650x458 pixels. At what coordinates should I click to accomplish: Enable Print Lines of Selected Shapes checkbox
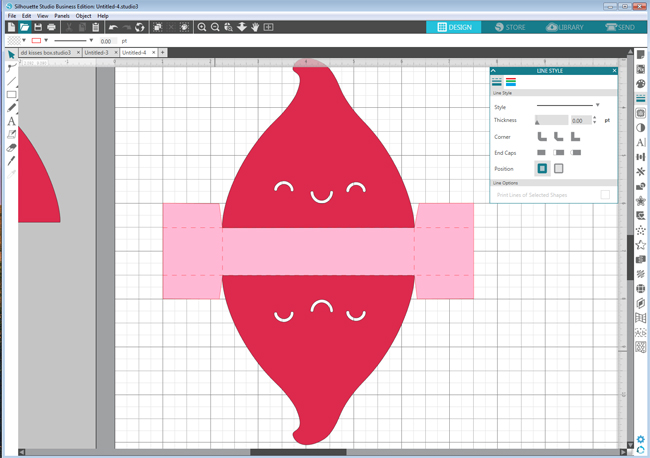pos(605,195)
